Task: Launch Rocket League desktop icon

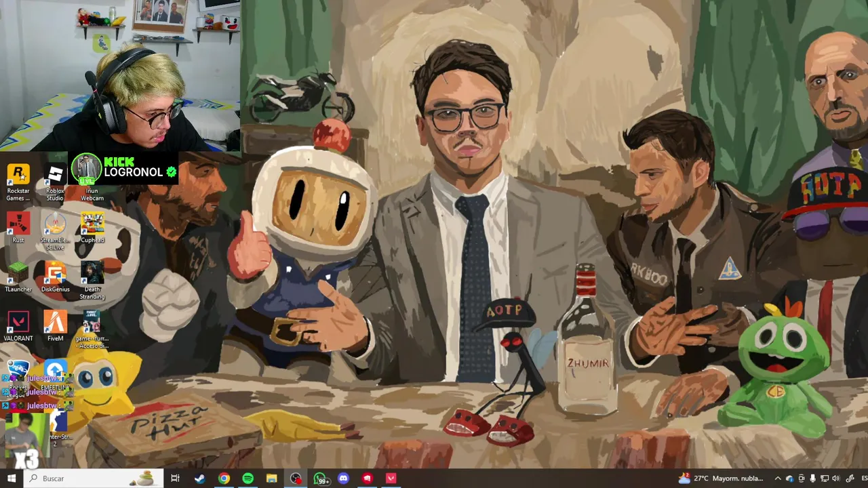Action: pos(18,380)
